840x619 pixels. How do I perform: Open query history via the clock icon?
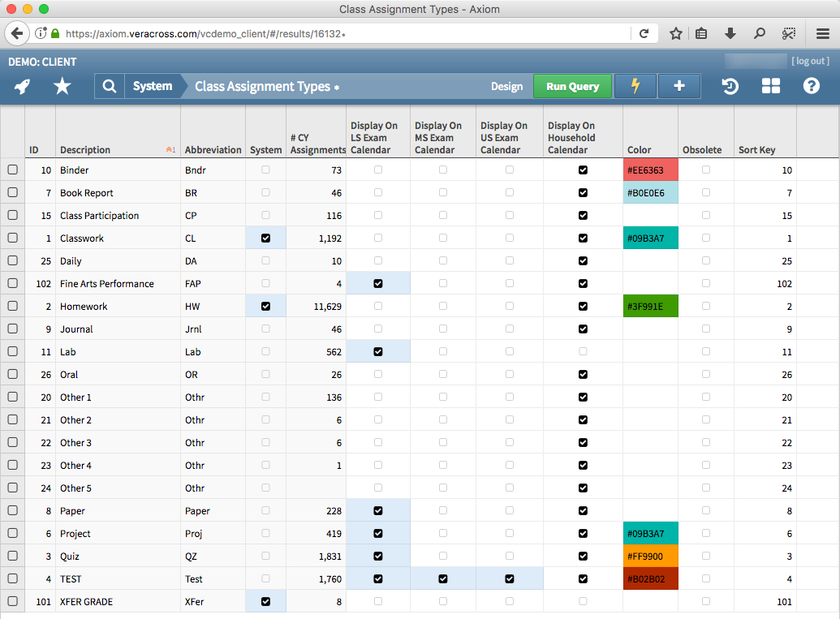[x=730, y=85]
